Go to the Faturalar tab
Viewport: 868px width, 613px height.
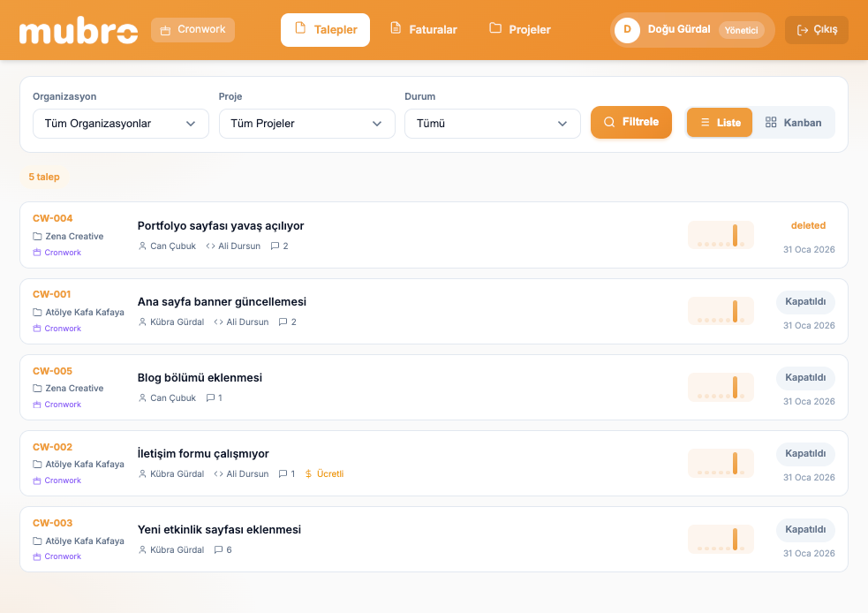[x=424, y=30]
